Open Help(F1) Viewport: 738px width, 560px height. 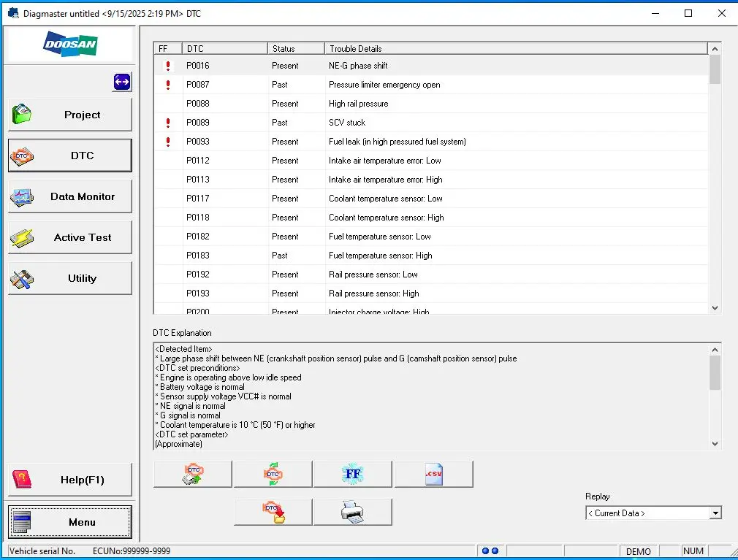pyautogui.click(x=70, y=480)
